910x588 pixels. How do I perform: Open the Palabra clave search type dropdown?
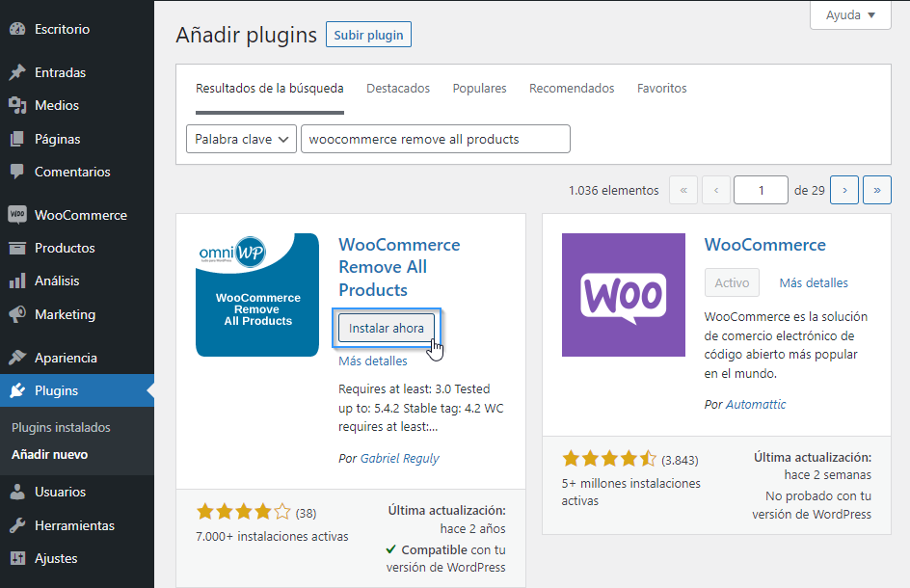[241, 139]
